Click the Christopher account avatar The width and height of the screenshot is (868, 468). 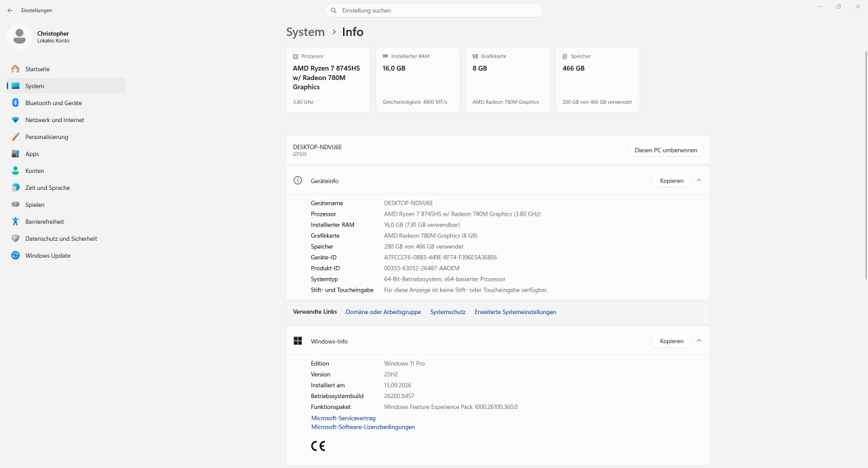(19, 37)
